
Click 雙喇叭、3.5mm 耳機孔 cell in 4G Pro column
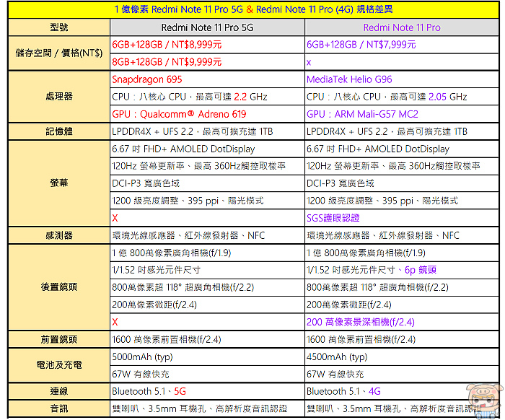pos(402,408)
